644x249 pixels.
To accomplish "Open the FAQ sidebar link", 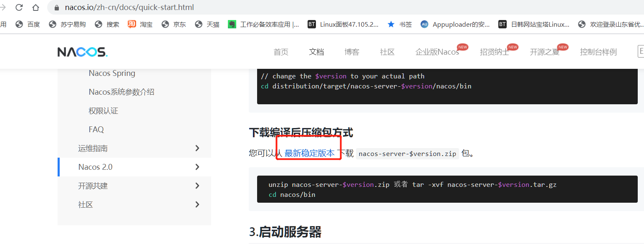I will (96, 129).
